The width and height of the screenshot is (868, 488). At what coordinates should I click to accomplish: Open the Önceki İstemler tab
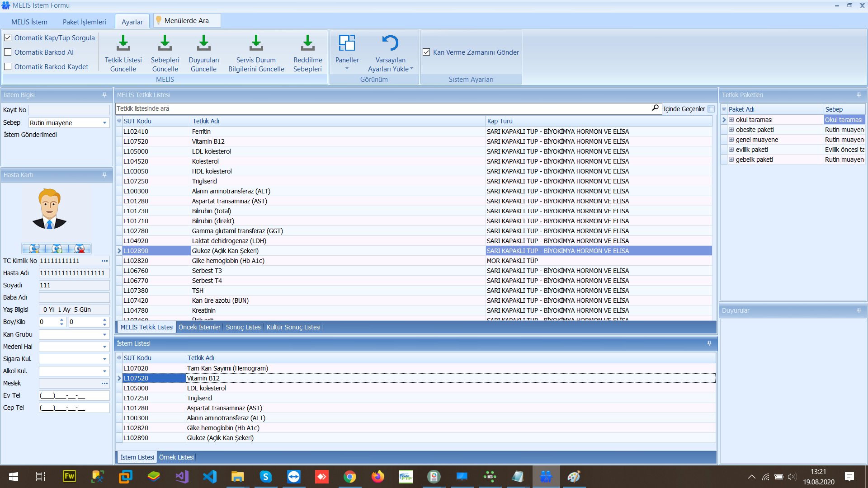[x=199, y=327]
